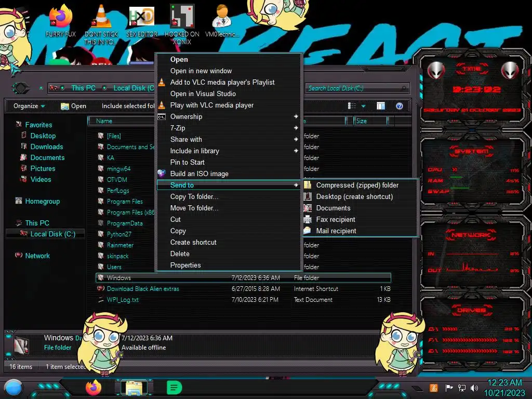The height and width of the screenshot is (399, 532).
Task: Expand the Send to submenu arrow
Action: pyautogui.click(x=296, y=185)
